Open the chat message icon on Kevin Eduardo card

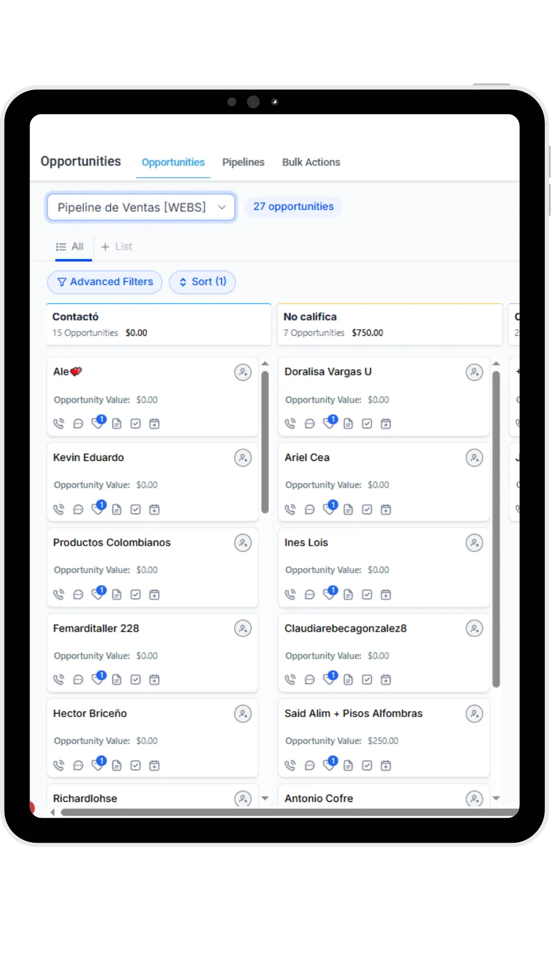point(78,509)
